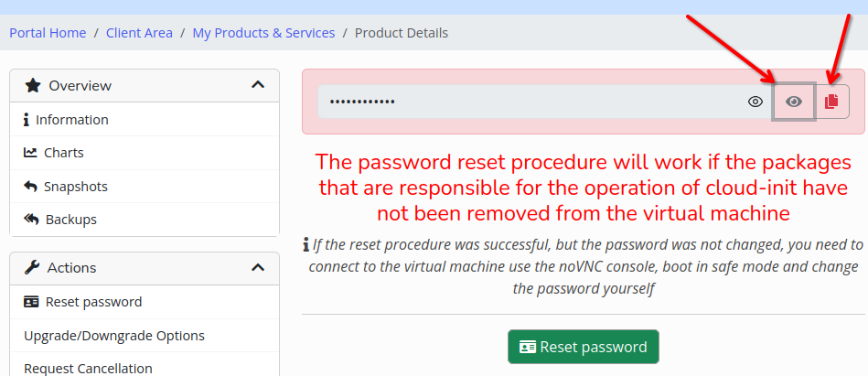Go to Portal Home breadcrumb link
This screenshot has width=868, height=376.
(48, 33)
